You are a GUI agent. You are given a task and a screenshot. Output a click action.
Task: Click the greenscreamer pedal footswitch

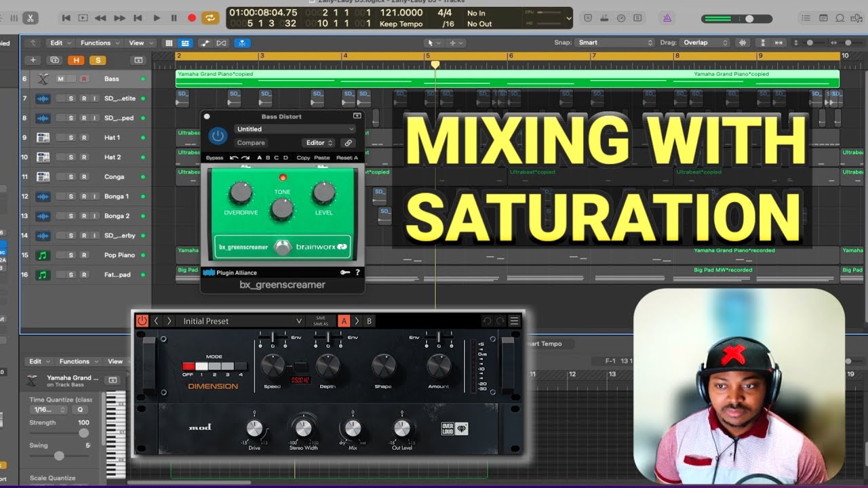(283, 247)
